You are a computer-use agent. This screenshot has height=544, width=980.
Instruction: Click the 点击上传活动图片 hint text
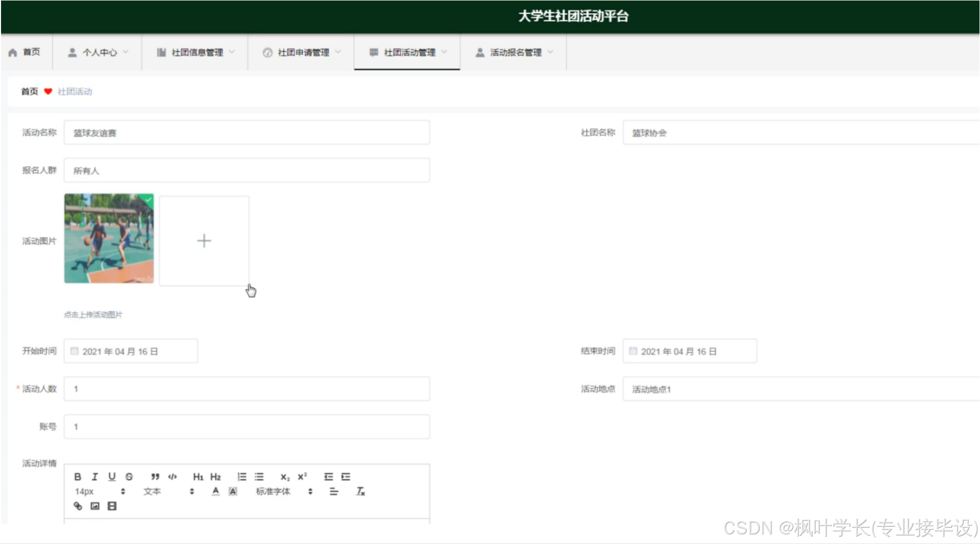point(93,315)
